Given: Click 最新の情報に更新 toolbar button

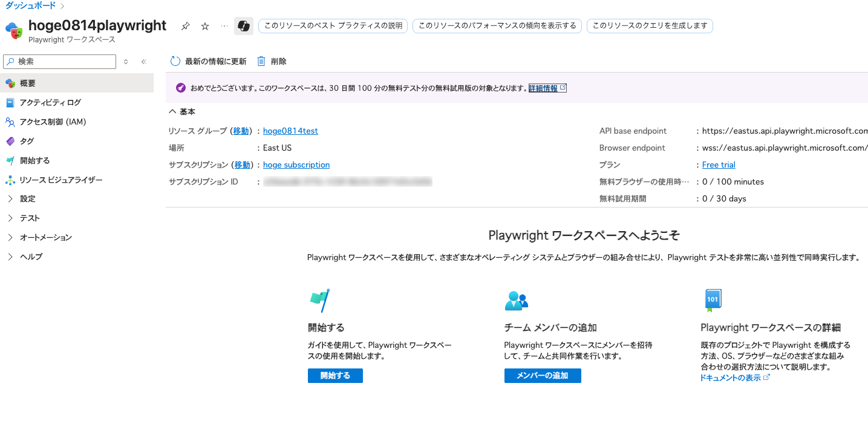Looking at the screenshot, I should (x=209, y=61).
